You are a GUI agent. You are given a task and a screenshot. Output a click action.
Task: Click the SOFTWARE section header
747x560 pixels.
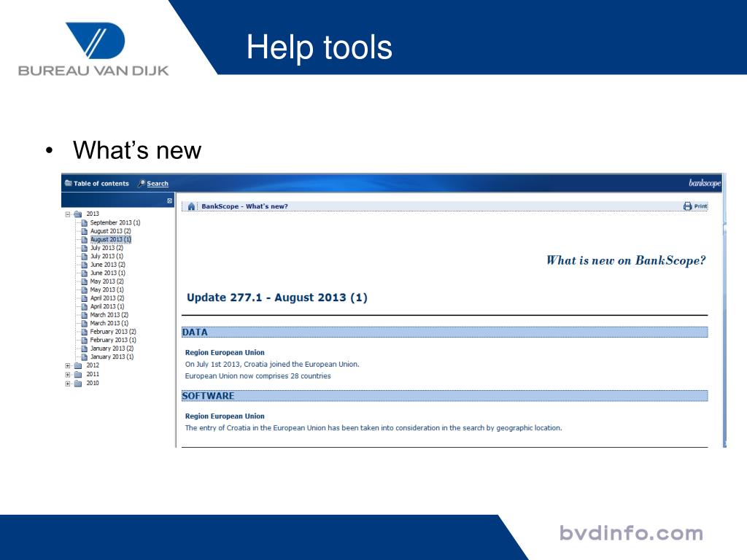pyautogui.click(x=444, y=396)
